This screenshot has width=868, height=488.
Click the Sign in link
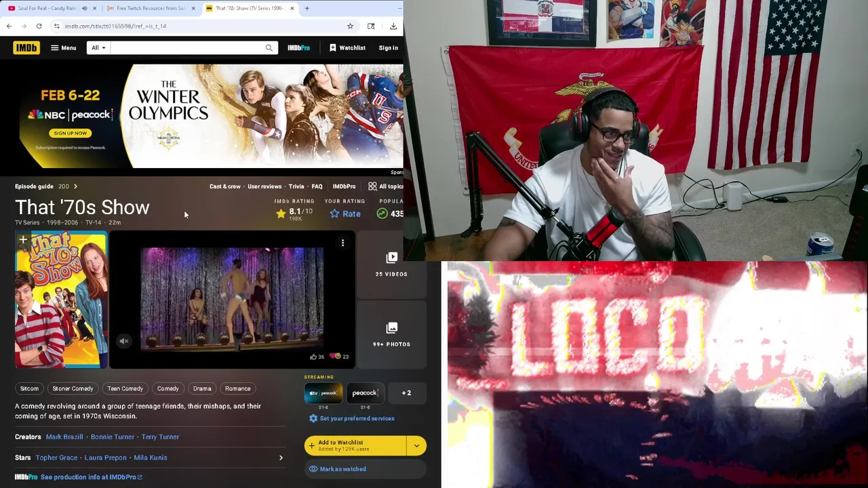point(388,47)
